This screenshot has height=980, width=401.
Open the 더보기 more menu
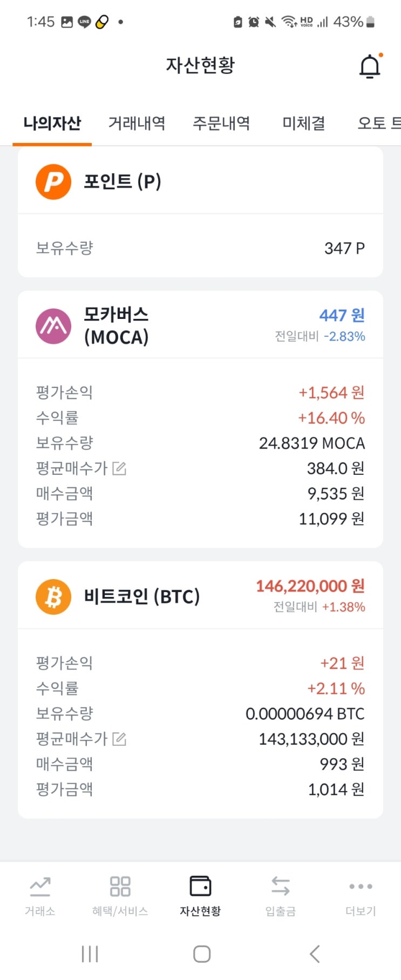click(361, 896)
